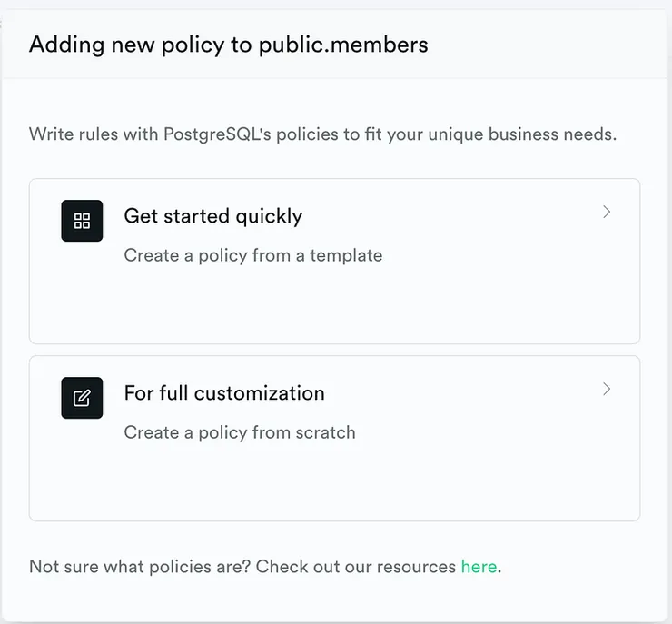Viewport: 672px width, 624px height.
Task: Select the 'For full customization' heading
Action: 223,393
